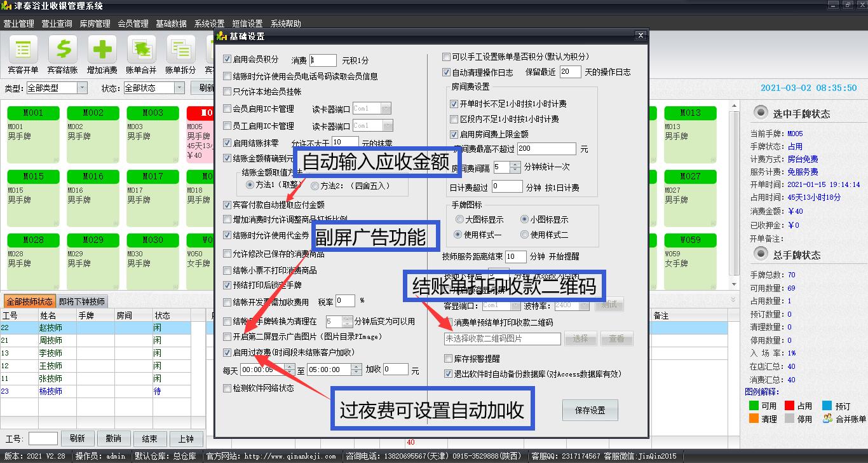Click the 宾客开单 toolbar icon
Image resolution: width=868 pixels, height=463 pixels.
pyautogui.click(x=24, y=50)
